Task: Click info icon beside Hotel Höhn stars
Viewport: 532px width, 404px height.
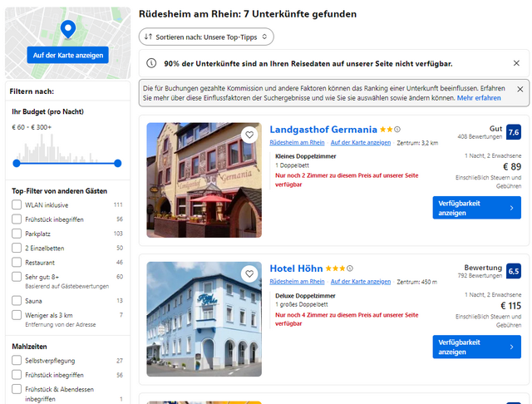Action: coord(350,269)
